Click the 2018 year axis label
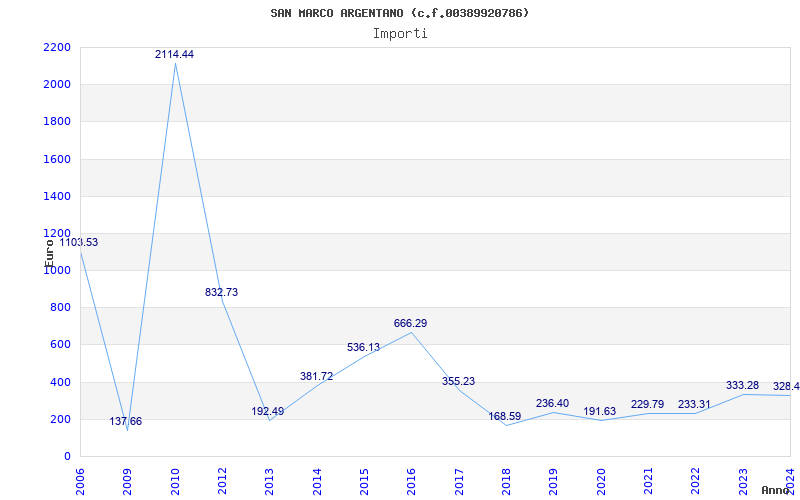The width and height of the screenshot is (800, 500). (506, 482)
